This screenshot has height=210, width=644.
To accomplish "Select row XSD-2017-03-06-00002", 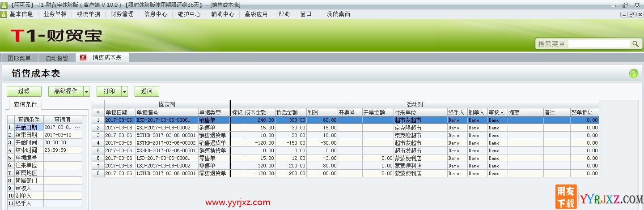I will [345, 128].
